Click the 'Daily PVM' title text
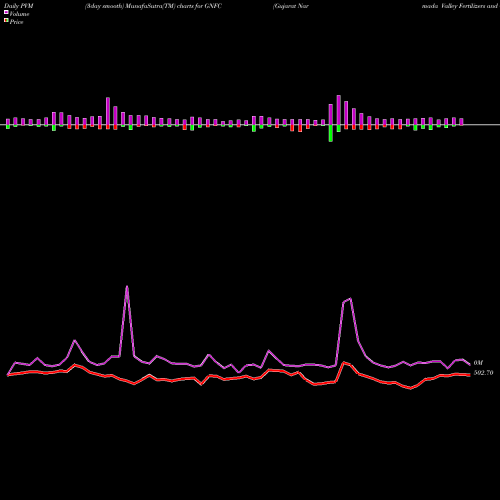This screenshot has height=500, width=500. pyautogui.click(x=19, y=6)
